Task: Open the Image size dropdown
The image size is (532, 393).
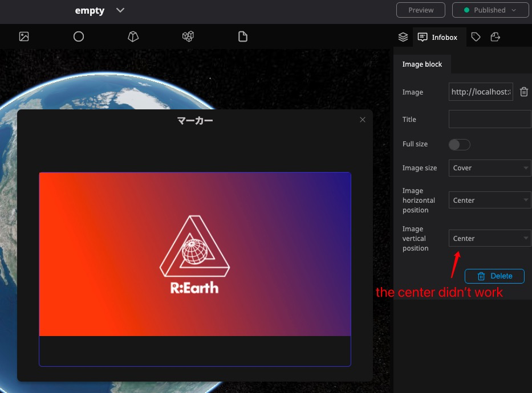Action: click(x=489, y=167)
